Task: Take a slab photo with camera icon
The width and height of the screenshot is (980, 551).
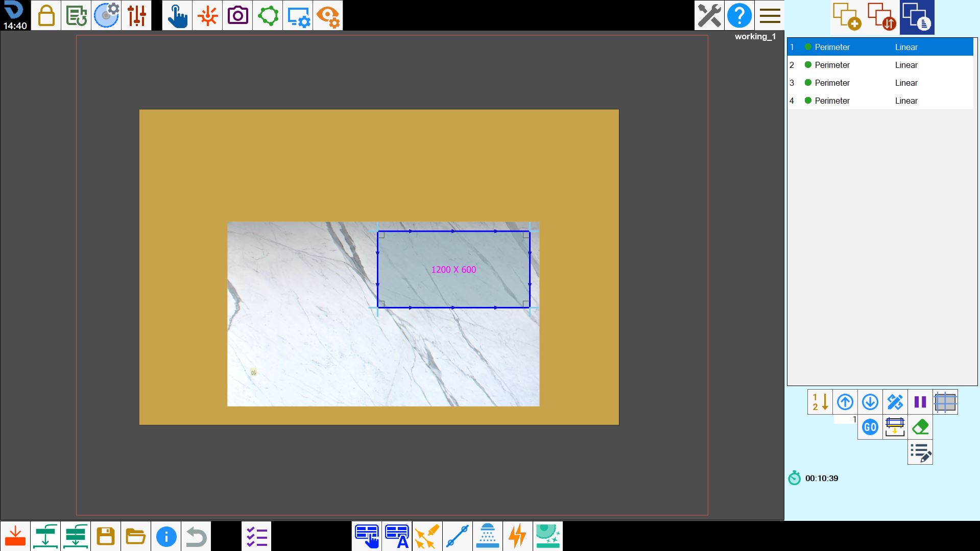Action: pos(237,15)
